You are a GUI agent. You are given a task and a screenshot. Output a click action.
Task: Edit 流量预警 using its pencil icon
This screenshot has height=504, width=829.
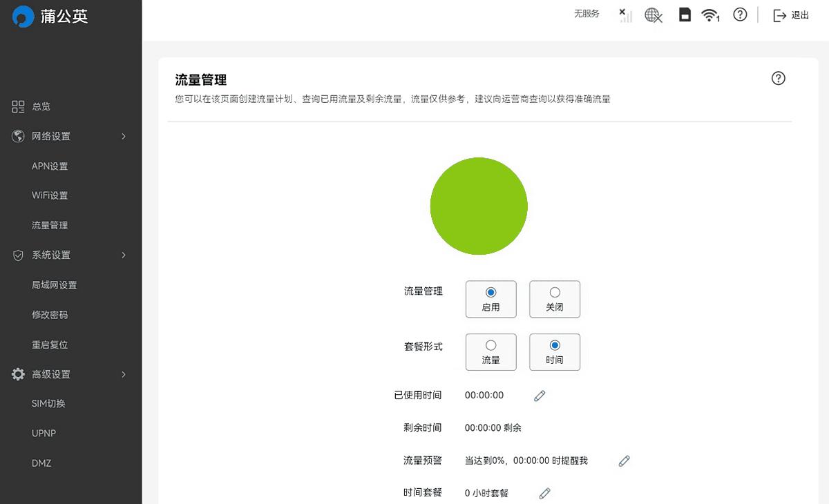tap(624, 461)
